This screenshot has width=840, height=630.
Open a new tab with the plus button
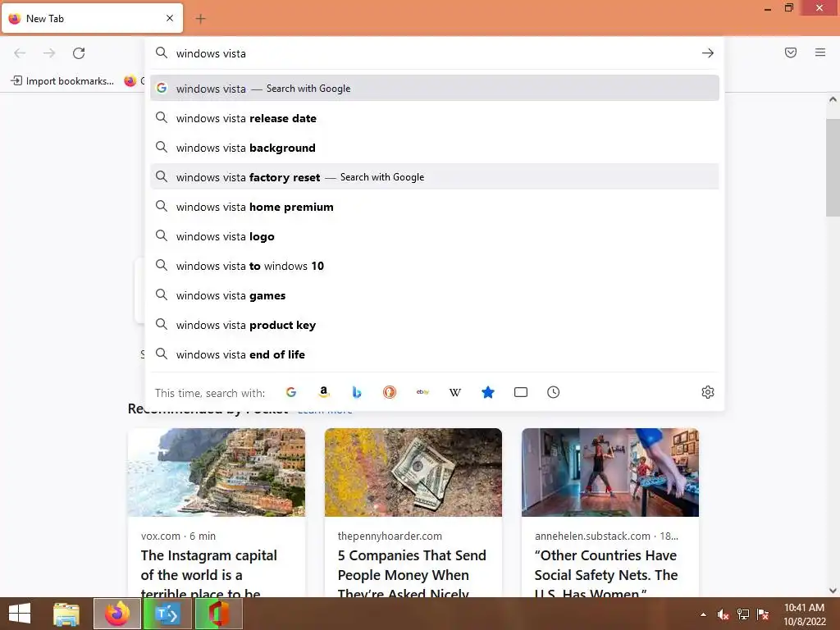pyautogui.click(x=200, y=19)
